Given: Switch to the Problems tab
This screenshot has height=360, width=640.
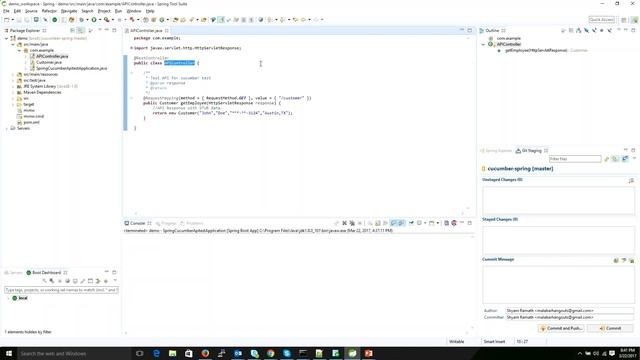Looking at the screenshot, I should click(192, 224).
